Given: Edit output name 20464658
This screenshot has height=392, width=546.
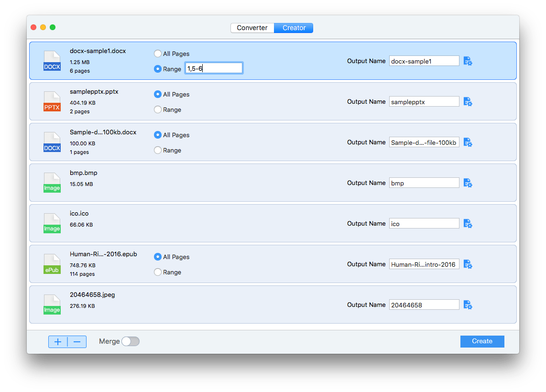Looking at the screenshot, I should coord(424,305).
